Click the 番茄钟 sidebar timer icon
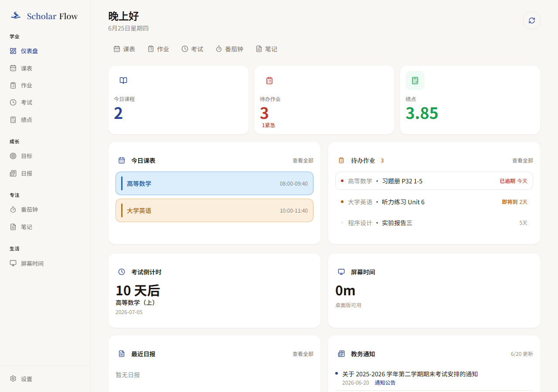The image size is (558, 392). coord(13,210)
